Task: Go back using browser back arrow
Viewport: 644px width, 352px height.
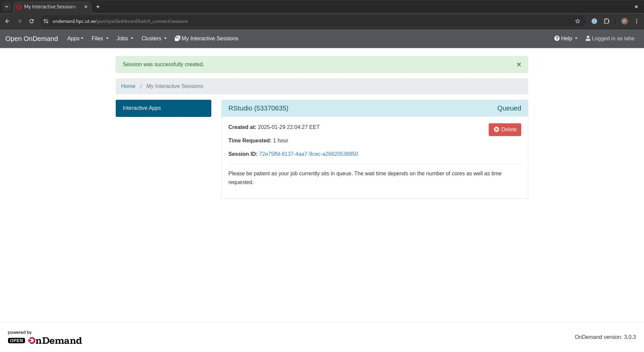Action: [x=7, y=21]
